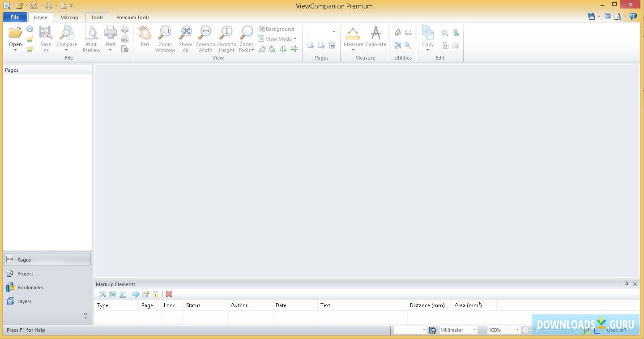Click Show All zoom icon
Viewport: 644px width, 339px height.
(x=185, y=33)
